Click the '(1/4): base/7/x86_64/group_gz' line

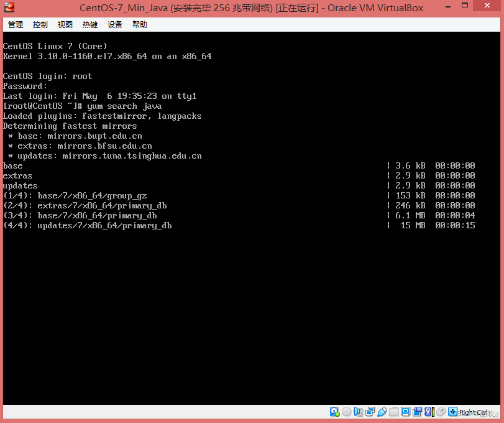75,195
